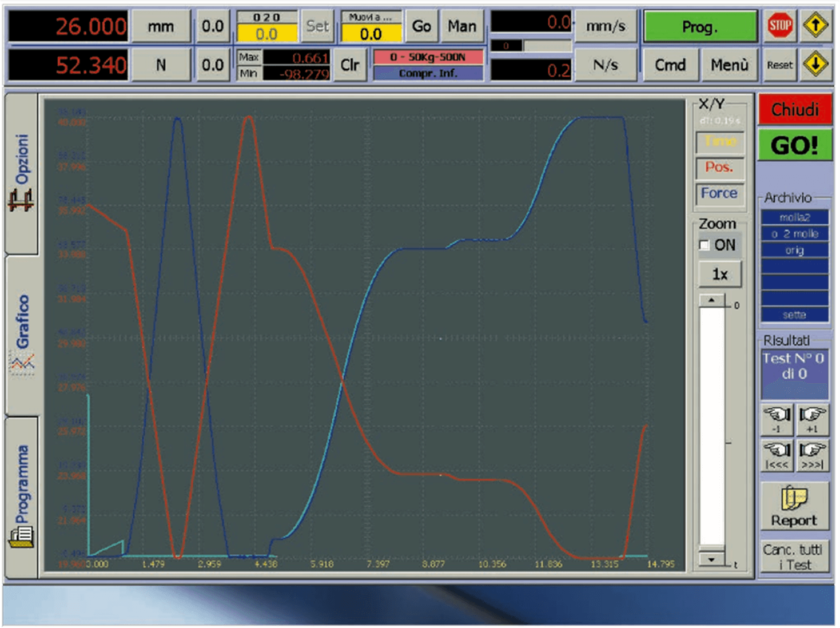840x628 pixels.
Task: Go to previous test with -1 hand icon
Action: (x=777, y=419)
